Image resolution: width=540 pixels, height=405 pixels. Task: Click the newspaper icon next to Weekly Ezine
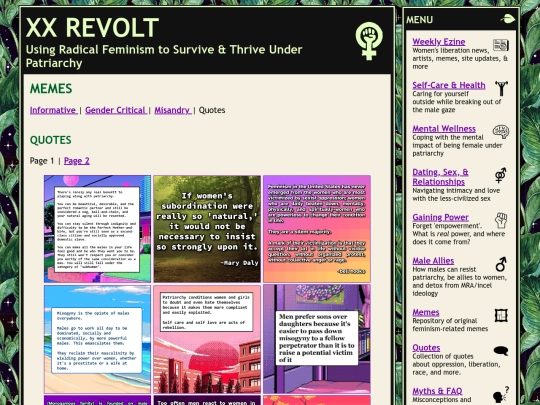pyautogui.click(x=501, y=45)
